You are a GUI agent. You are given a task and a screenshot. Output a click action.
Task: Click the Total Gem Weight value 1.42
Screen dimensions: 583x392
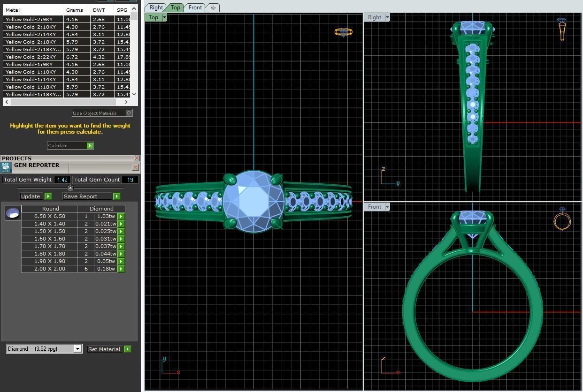point(62,180)
